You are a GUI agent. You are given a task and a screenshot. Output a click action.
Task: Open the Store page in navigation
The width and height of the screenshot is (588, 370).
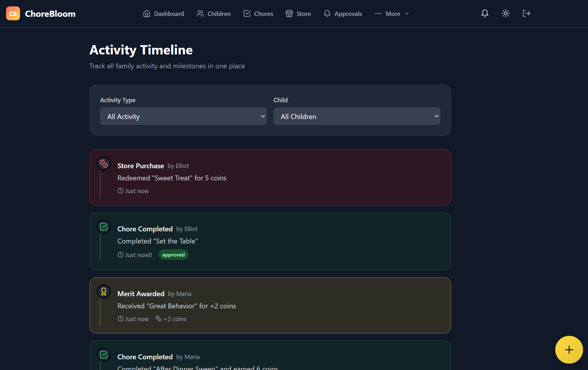[x=298, y=14]
